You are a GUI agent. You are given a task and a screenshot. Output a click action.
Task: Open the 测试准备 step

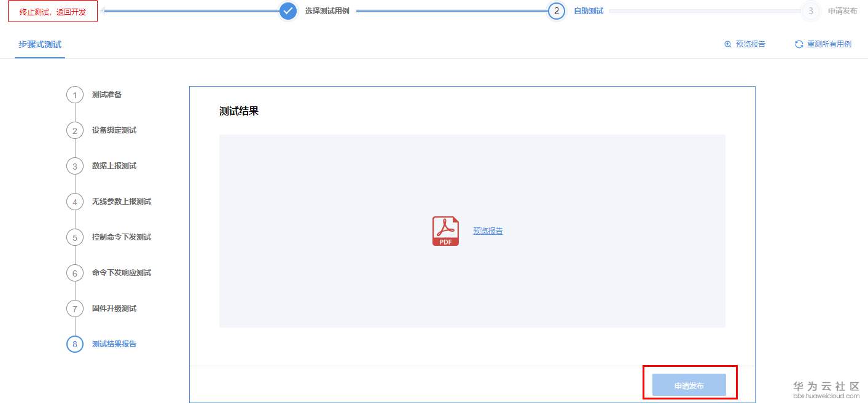107,95
